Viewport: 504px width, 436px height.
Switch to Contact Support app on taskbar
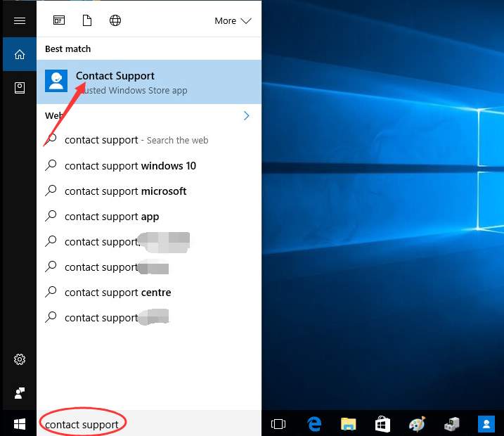(x=486, y=424)
